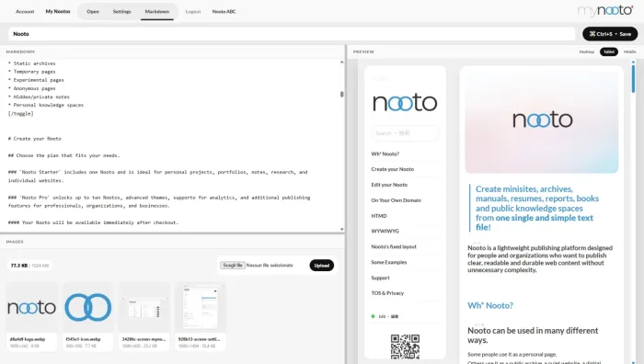Viewport: 644px width, 364px height.
Task: Click the mynooto logo in header
Action: (605, 11)
